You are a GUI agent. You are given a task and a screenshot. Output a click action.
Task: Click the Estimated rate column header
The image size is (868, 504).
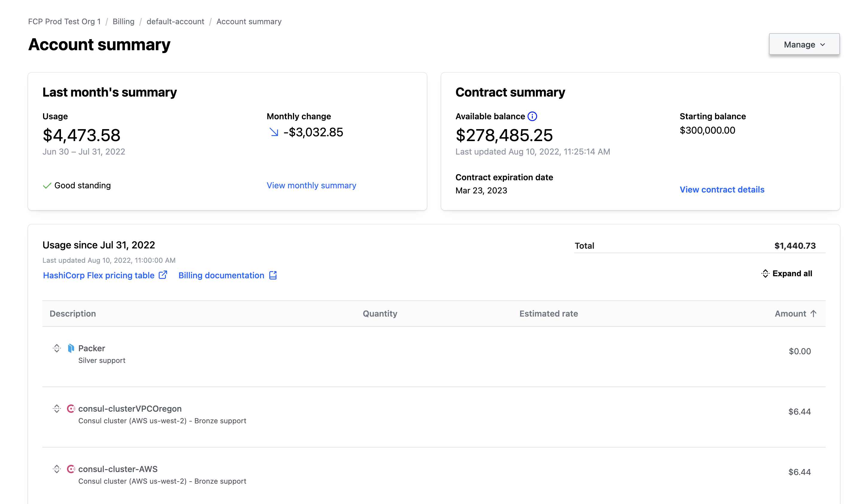coord(549,314)
